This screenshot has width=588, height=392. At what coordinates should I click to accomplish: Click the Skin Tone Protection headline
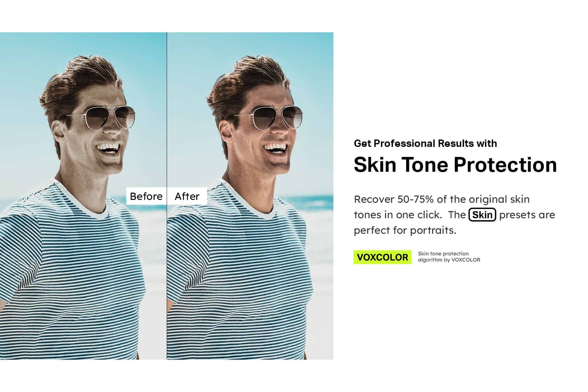pyautogui.click(x=455, y=164)
